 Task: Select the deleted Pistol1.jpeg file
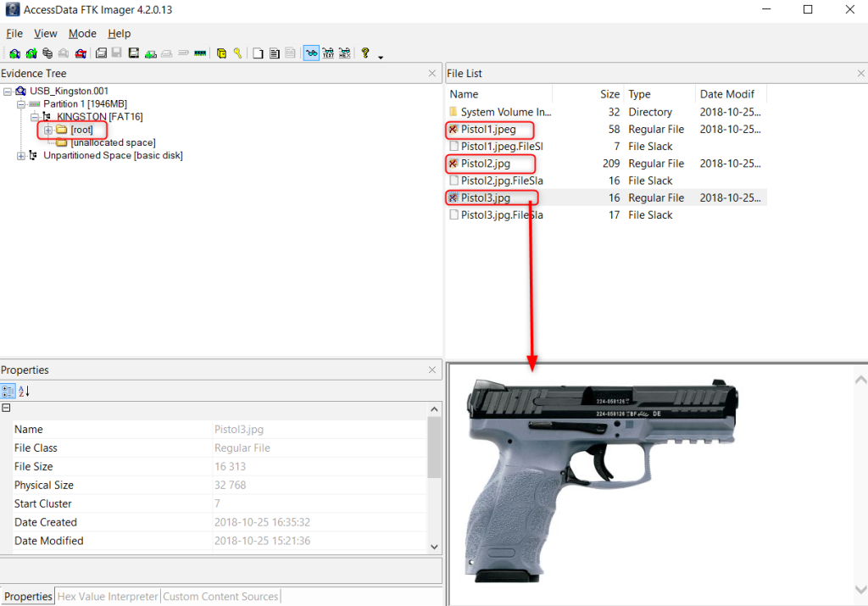tap(487, 130)
